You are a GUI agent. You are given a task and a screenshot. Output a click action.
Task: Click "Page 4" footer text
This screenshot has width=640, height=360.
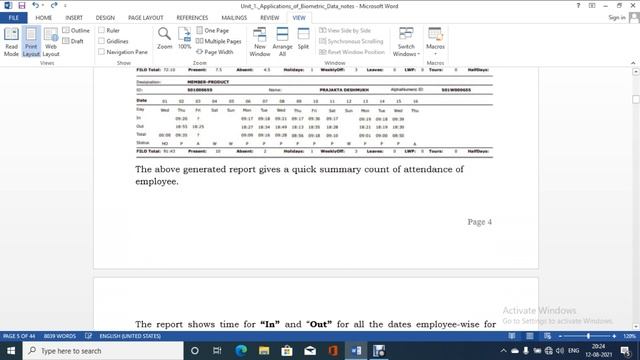point(479,222)
